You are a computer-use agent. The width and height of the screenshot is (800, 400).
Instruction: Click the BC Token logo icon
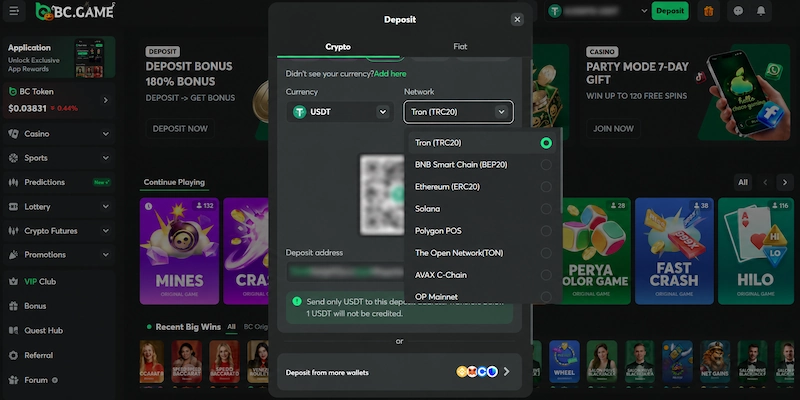coord(13,92)
